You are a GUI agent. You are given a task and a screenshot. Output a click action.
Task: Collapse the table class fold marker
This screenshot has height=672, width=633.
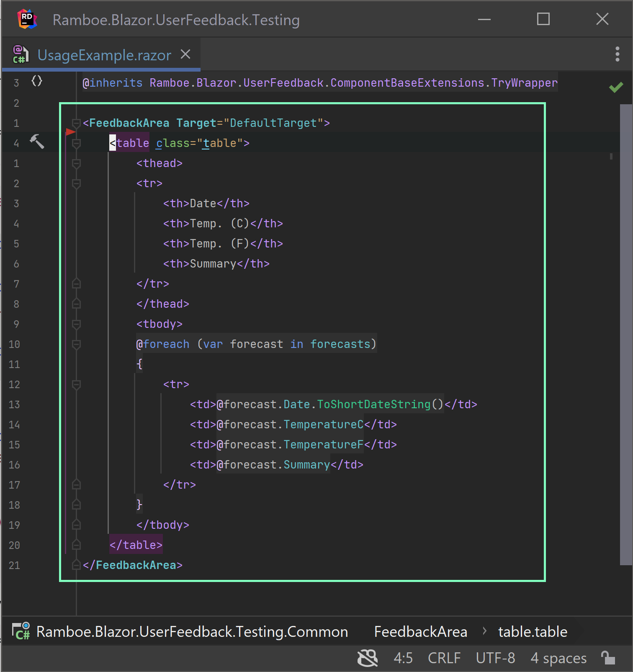pyautogui.click(x=76, y=143)
